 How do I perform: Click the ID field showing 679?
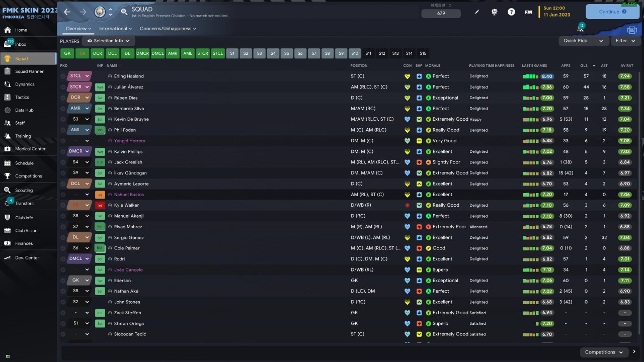[x=441, y=14]
